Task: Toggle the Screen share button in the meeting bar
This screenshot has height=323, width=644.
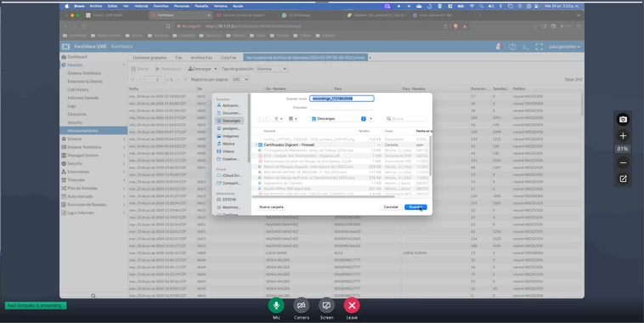Action: 326,305
